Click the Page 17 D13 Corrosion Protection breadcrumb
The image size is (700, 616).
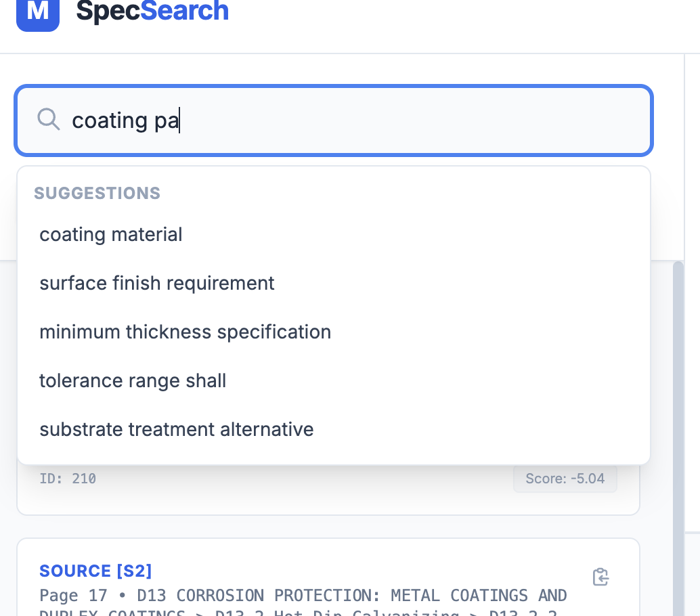[x=303, y=596]
